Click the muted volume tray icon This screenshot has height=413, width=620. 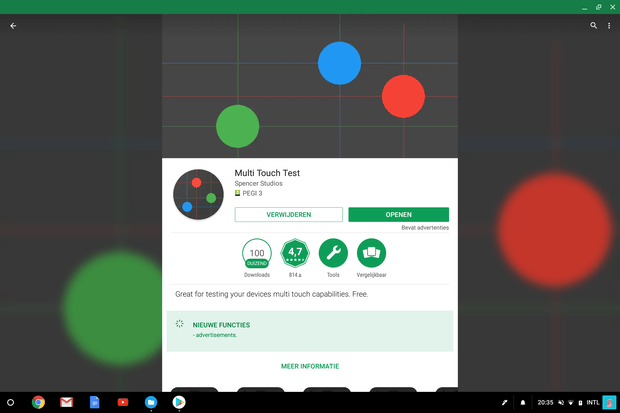pos(561,403)
